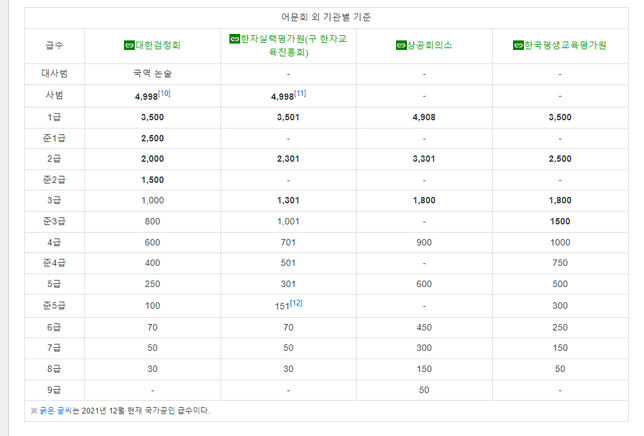Click the footer note about 2021년 12월 국가공인 급수

[120, 411]
